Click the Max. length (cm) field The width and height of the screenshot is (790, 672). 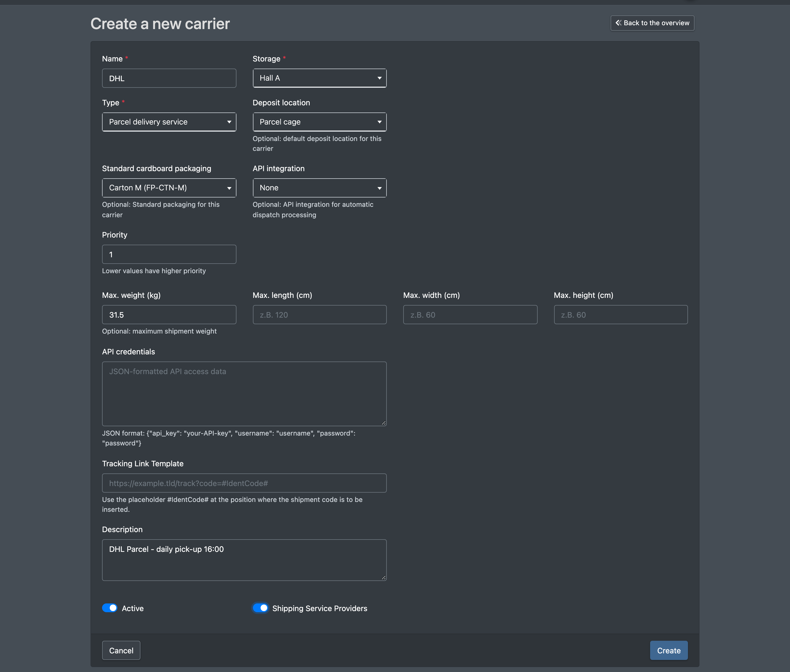pos(320,315)
